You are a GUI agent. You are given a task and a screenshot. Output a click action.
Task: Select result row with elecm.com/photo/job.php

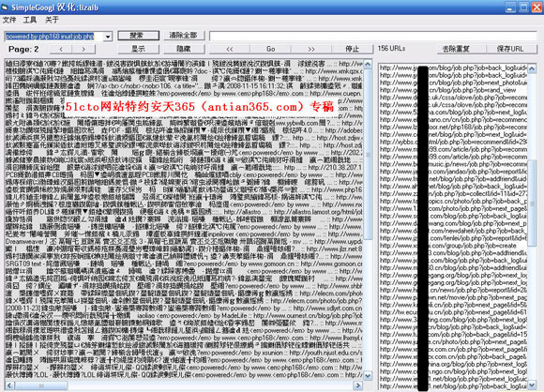click(x=184, y=301)
